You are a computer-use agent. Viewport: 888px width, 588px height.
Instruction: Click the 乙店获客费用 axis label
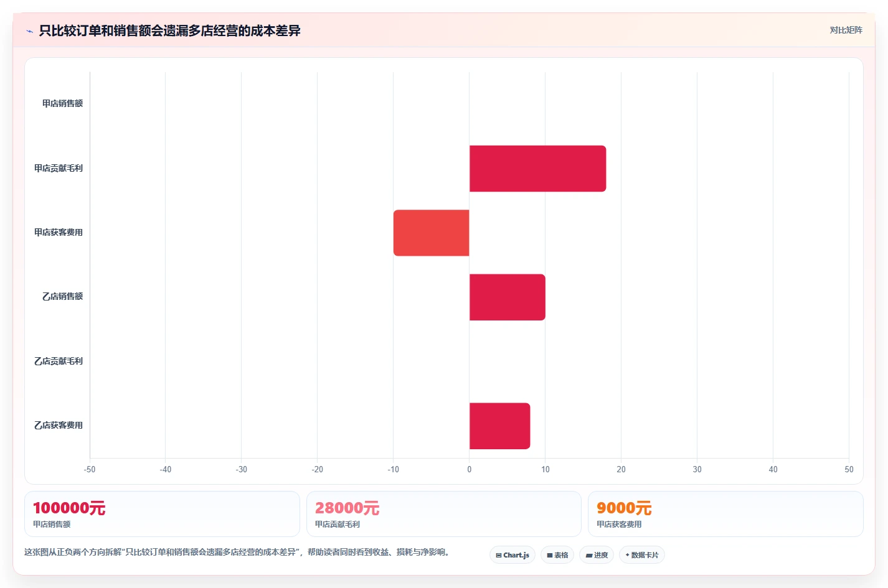[59, 425]
